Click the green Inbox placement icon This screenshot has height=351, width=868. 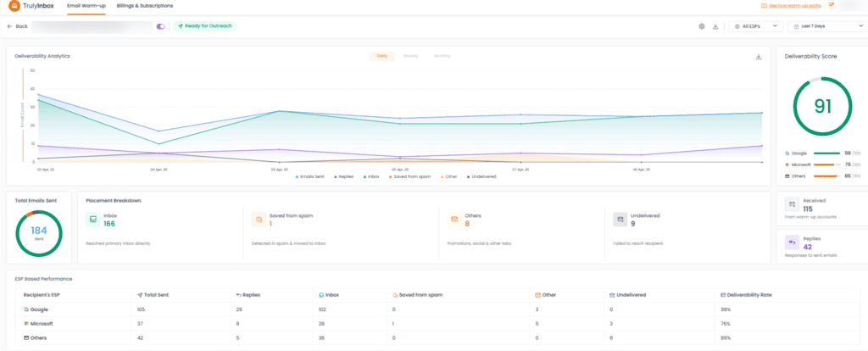point(93,220)
